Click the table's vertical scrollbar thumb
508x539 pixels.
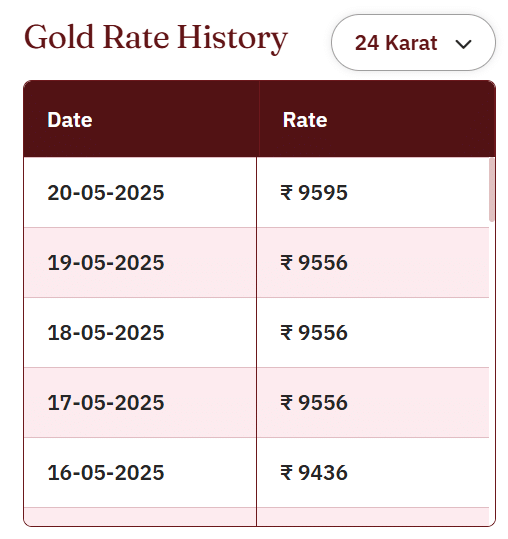point(492,190)
